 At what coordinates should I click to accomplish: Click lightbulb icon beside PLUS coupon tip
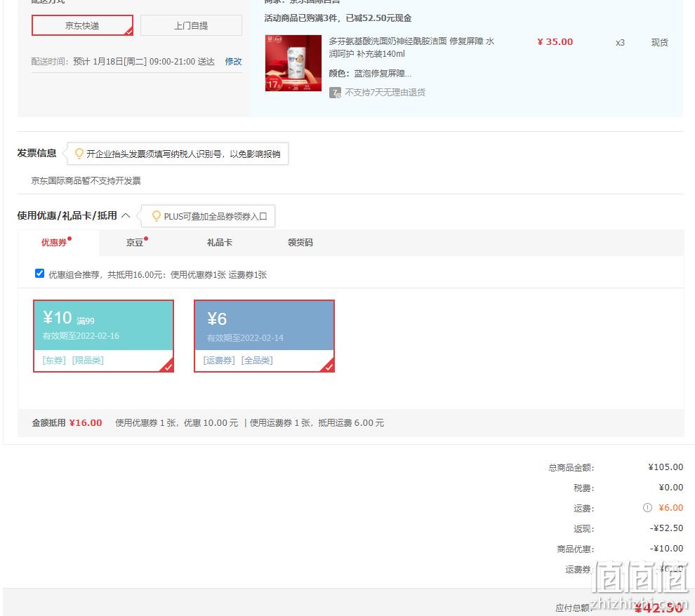[156, 216]
